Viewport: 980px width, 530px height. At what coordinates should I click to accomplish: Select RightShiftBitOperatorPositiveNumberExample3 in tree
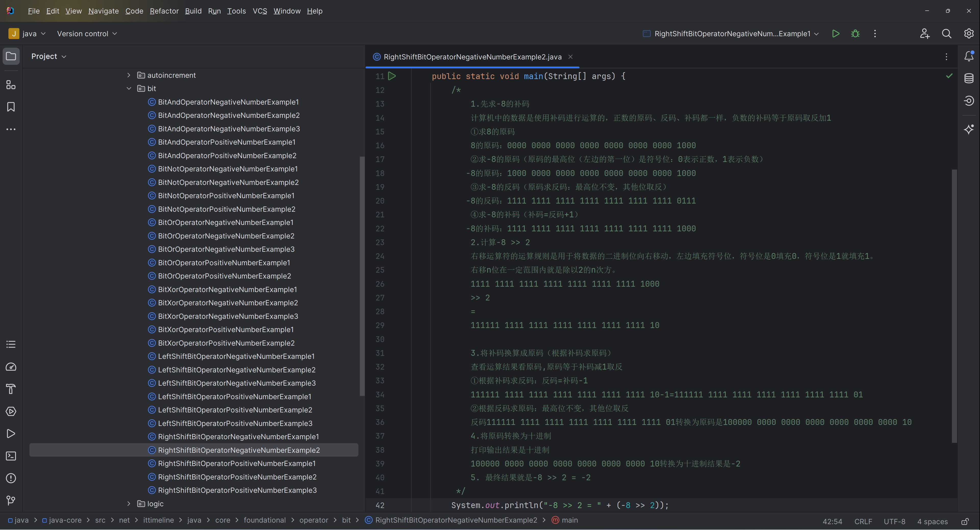(237, 490)
